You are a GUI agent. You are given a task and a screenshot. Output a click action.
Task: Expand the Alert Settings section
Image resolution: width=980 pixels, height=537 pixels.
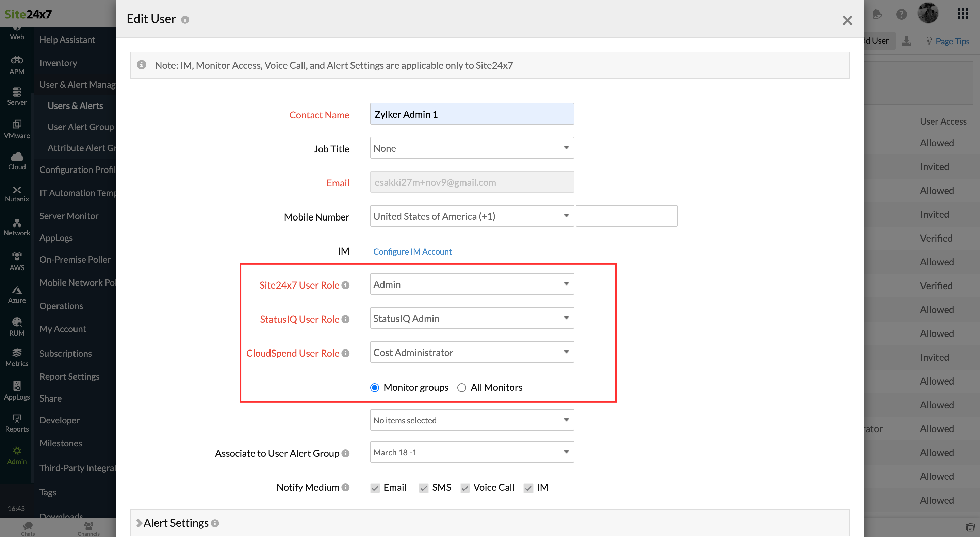pos(176,523)
